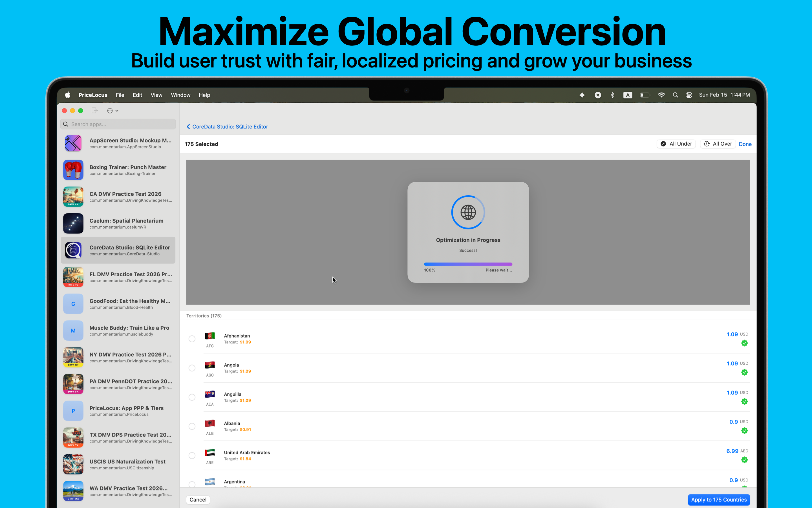Open the View menu
Viewport: 812px width, 508px height.
tap(156, 95)
